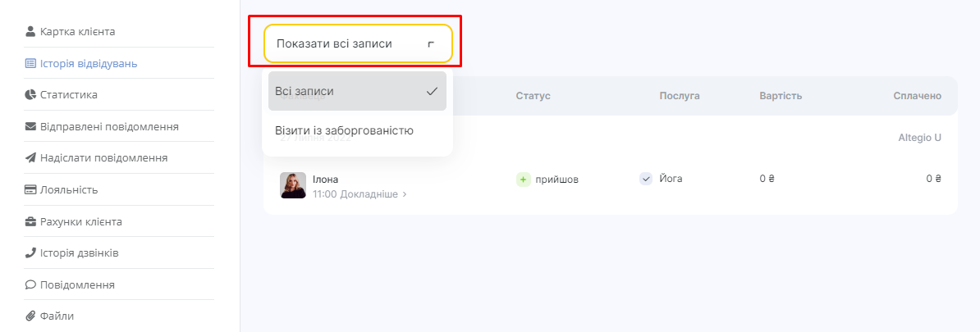Screen dimensions: 980x332
Task: Click the paper plane icon beside Надіслати повідомлення
Action: coord(30,158)
